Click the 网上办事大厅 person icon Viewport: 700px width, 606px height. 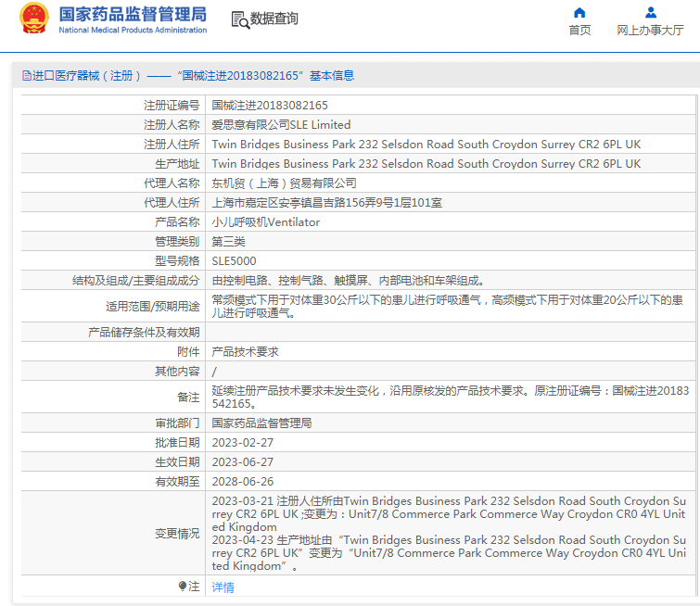point(651,13)
